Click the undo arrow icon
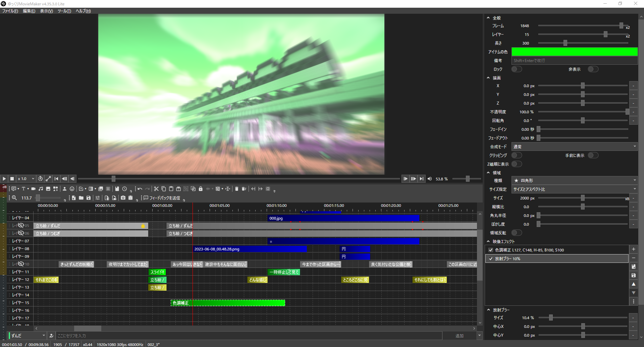This screenshot has height=347, width=644. pyautogui.click(x=140, y=189)
